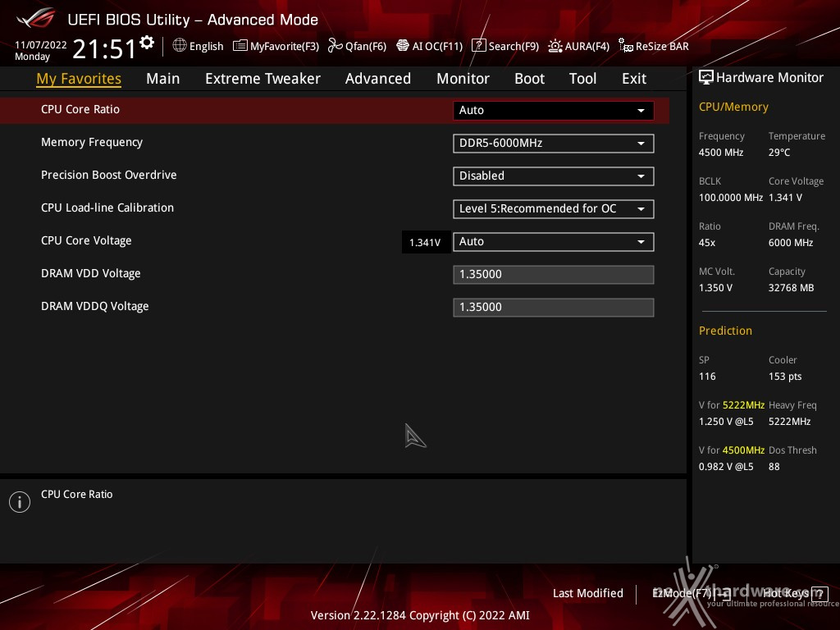Click the 21:51 clock display
This screenshot has width=840, height=630.
tap(105, 49)
